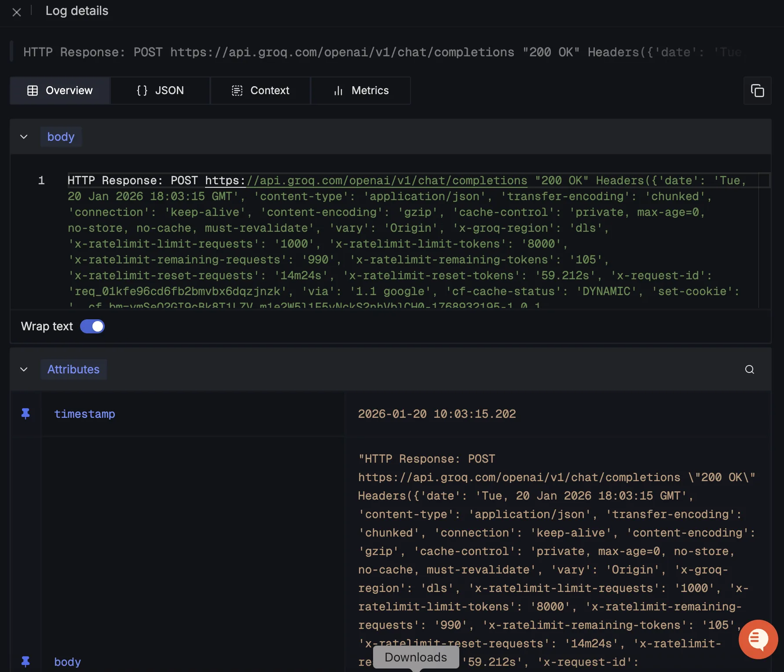
Task: Select the timestamp attribute label
Action: tap(84, 413)
